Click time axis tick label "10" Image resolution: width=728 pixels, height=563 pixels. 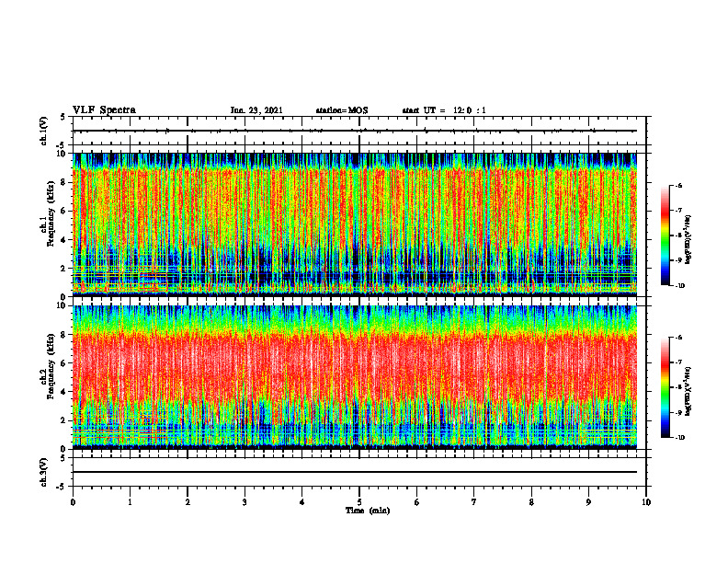pyautogui.click(x=646, y=502)
